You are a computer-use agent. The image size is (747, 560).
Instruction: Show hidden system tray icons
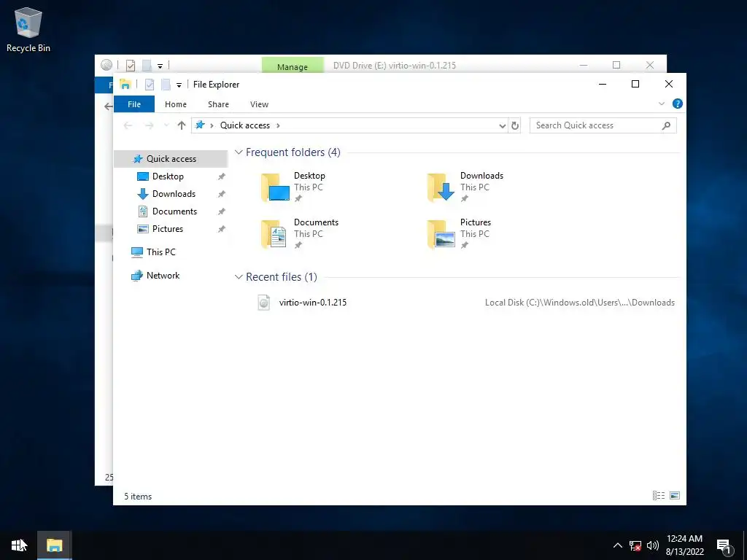click(x=617, y=545)
